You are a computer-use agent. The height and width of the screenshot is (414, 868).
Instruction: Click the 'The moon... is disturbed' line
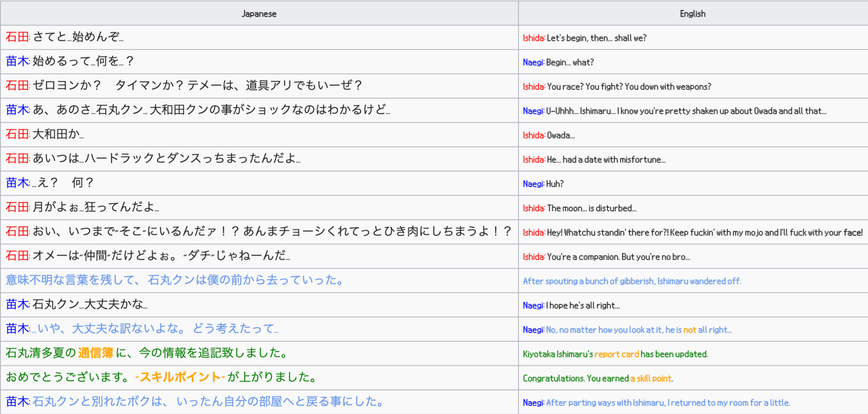click(x=591, y=208)
